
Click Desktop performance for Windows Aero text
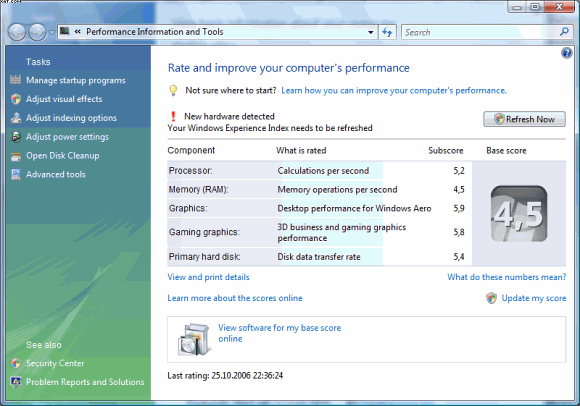pos(354,209)
